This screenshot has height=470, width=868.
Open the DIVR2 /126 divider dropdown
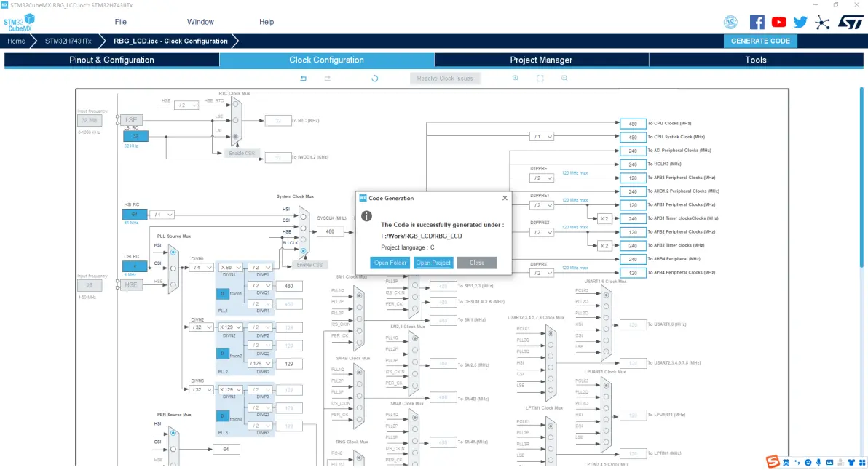click(260, 364)
